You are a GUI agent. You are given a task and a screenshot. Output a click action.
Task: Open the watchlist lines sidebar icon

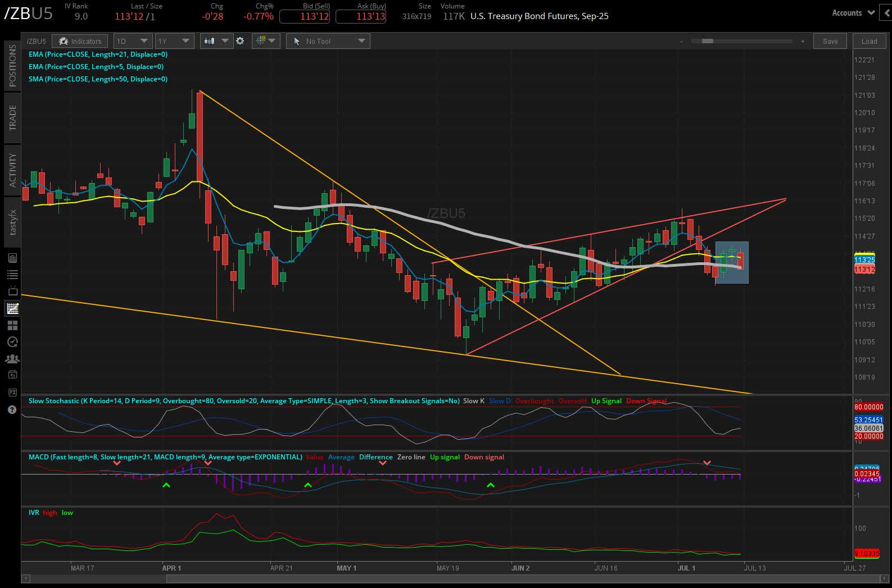(x=12, y=275)
